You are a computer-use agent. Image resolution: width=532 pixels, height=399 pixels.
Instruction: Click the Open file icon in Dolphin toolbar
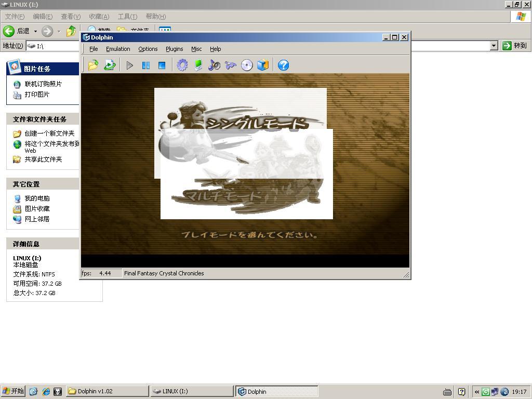coord(94,65)
